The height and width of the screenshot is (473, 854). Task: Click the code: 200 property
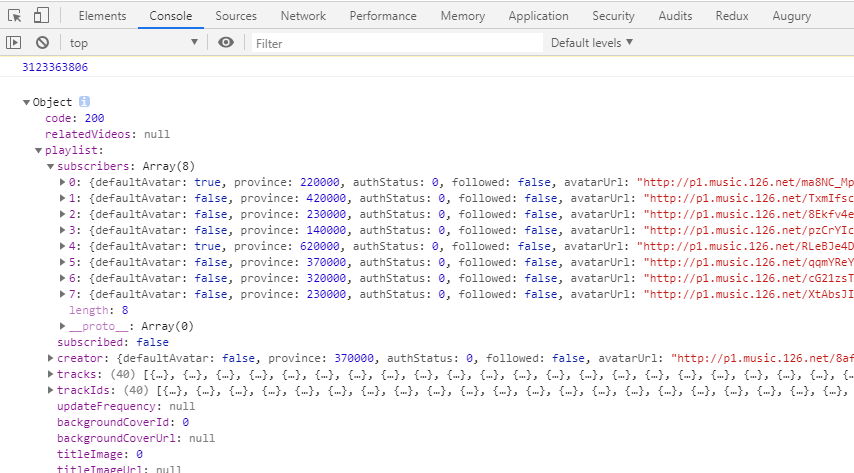click(75, 118)
